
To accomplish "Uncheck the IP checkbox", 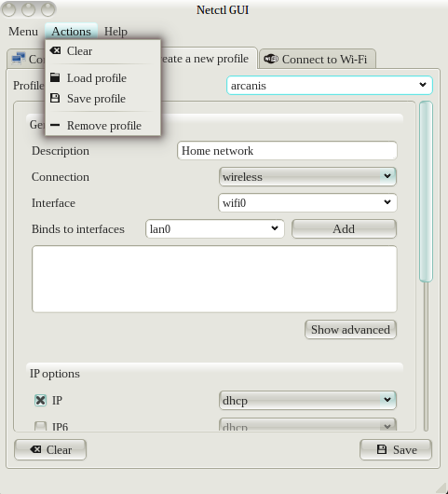I will (40, 400).
